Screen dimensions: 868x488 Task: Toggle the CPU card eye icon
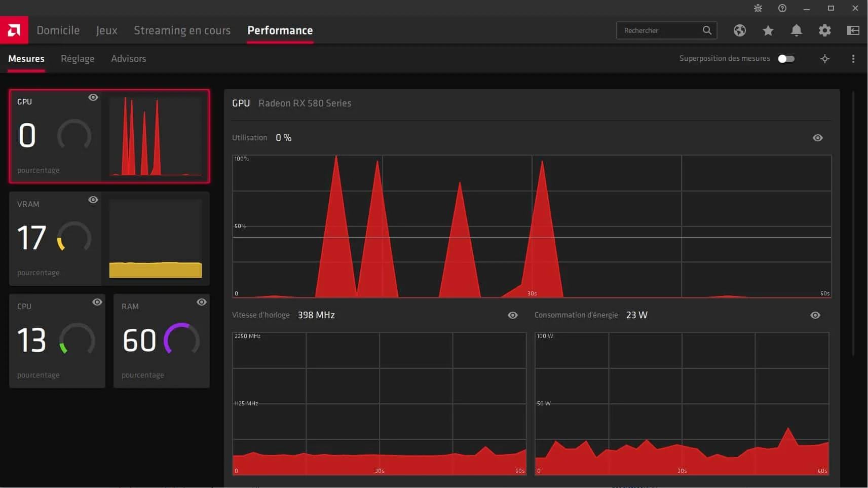coord(97,302)
